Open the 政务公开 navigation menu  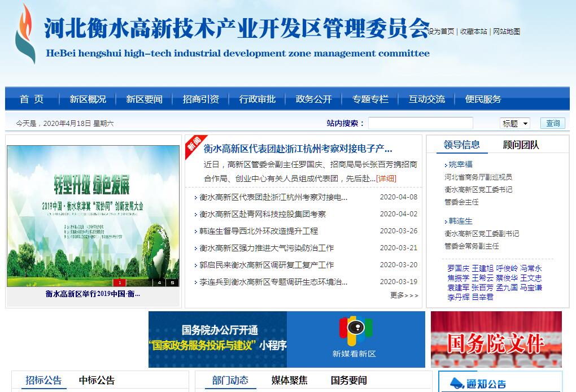[313, 99]
